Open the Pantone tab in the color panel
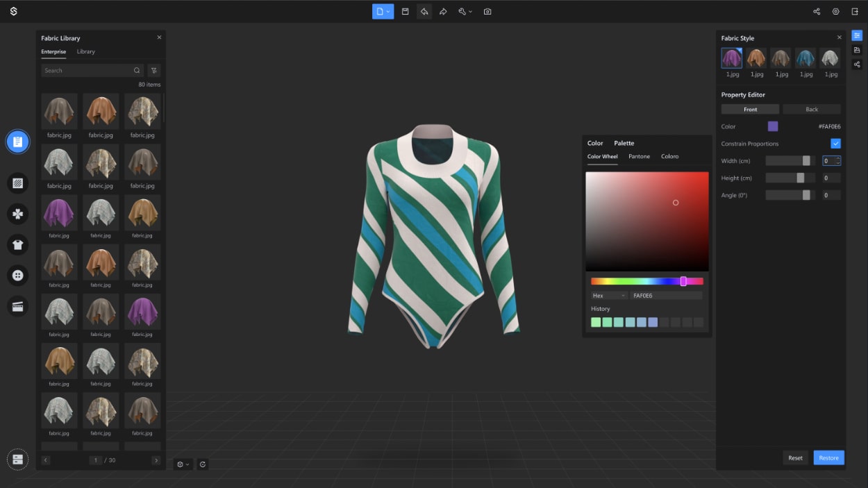The width and height of the screenshot is (868, 488). click(639, 156)
